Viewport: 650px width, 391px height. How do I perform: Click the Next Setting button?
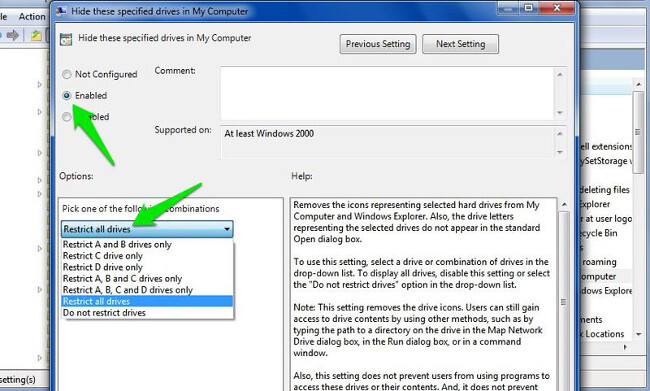[x=460, y=44]
